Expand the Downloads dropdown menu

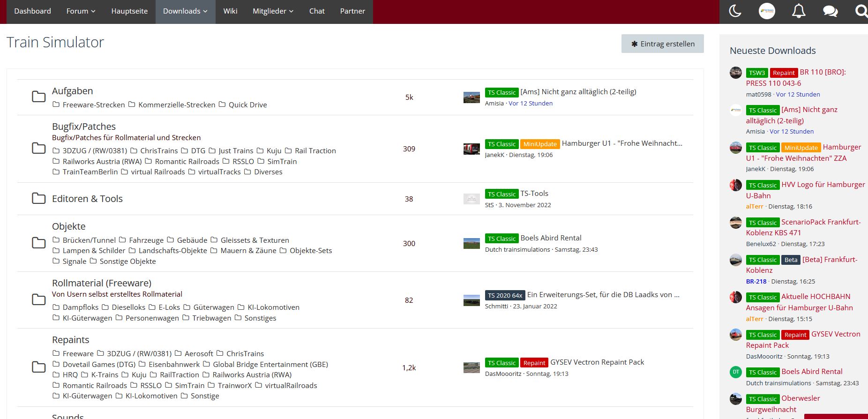tap(185, 11)
